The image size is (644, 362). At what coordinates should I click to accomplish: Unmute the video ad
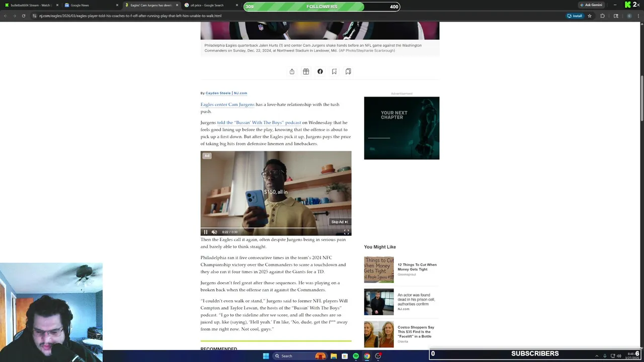point(214,232)
